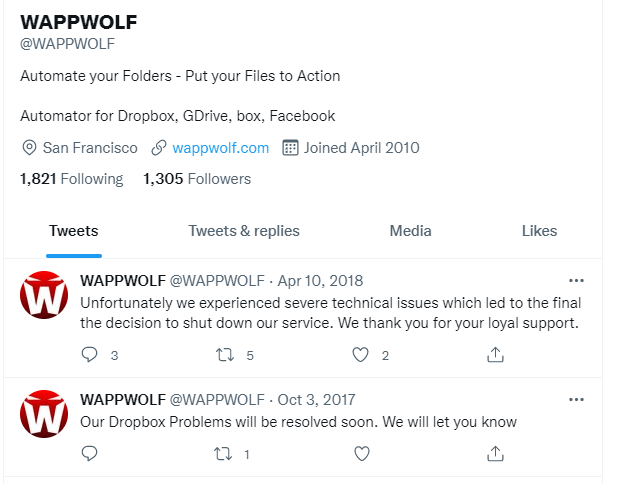
Task: View the 1,821 Following list
Action: 72,179
